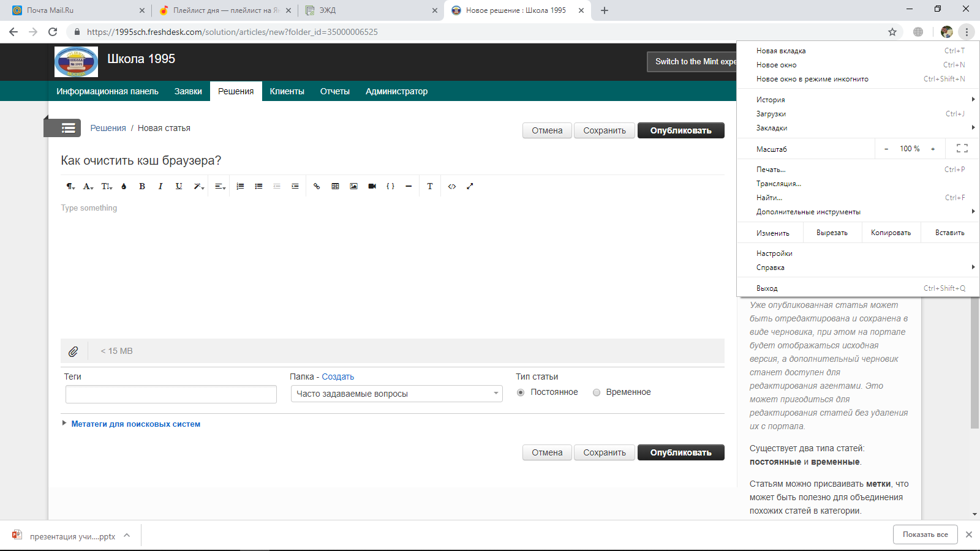Click the text color droplet icon
980x551 pixels.
click(x=124, y=186)
